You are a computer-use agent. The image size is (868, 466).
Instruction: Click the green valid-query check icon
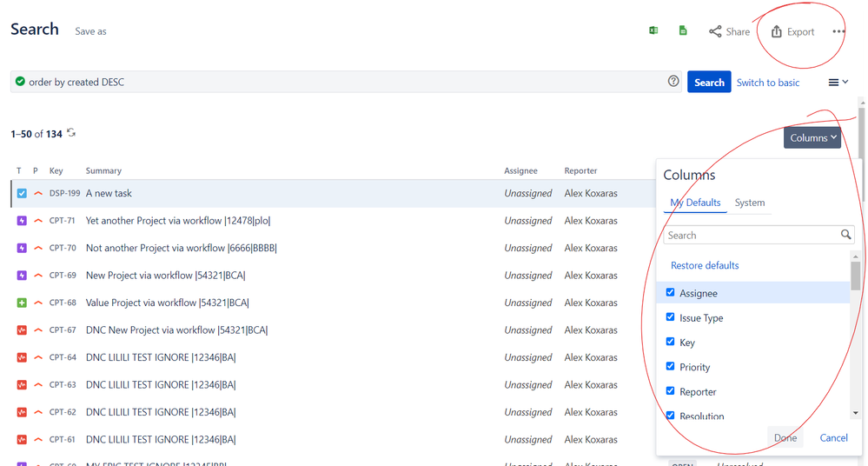(x=21, y=82)
